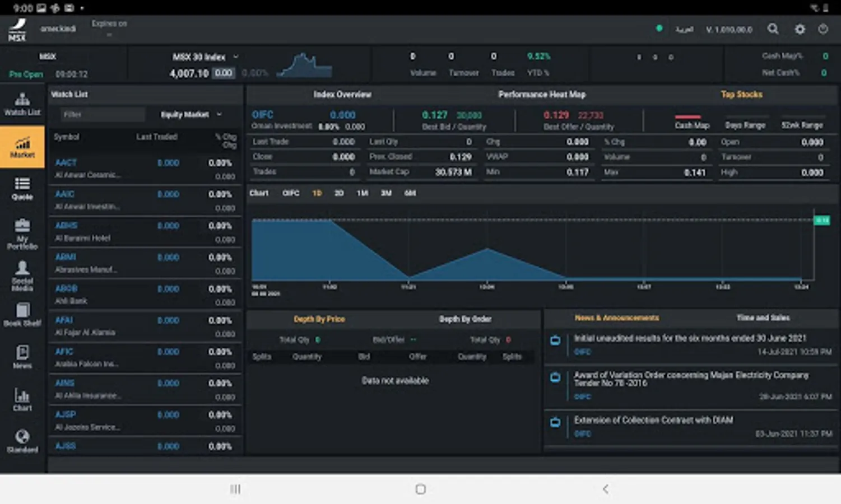Click the search magnifier icon
The height and width of the screenshot is (504, 841).
click(773, 29)
